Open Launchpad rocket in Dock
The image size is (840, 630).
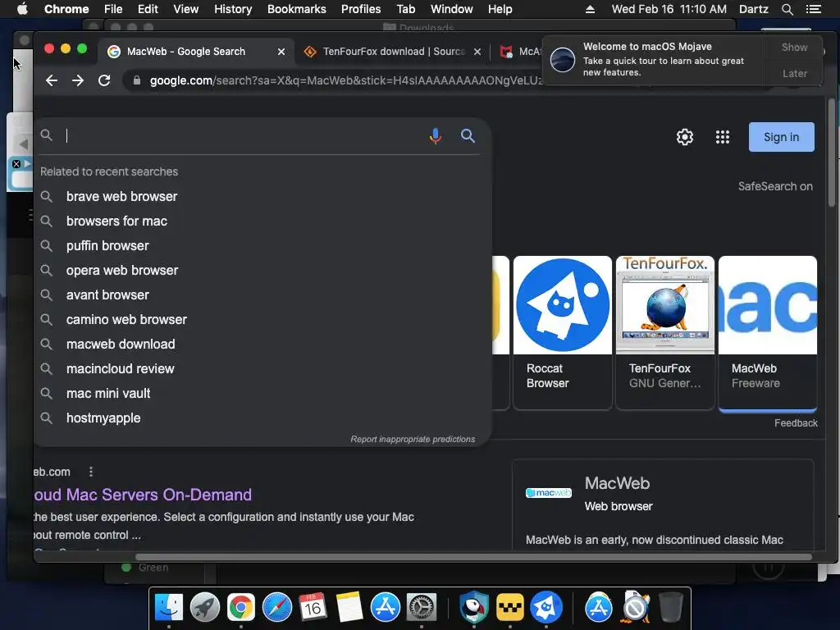(x=204, y=608)
